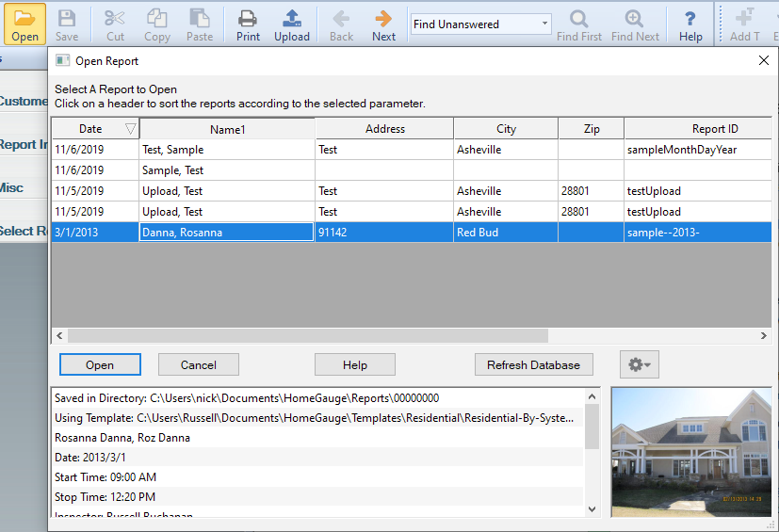Click the Upload toolbar icon
This screenshot has width=779, height=532.
292,24
